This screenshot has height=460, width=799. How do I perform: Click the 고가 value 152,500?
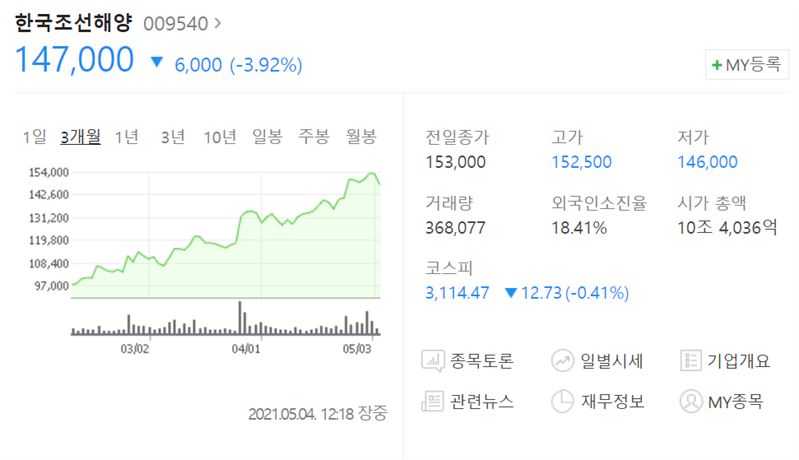(x=581, y=162)
